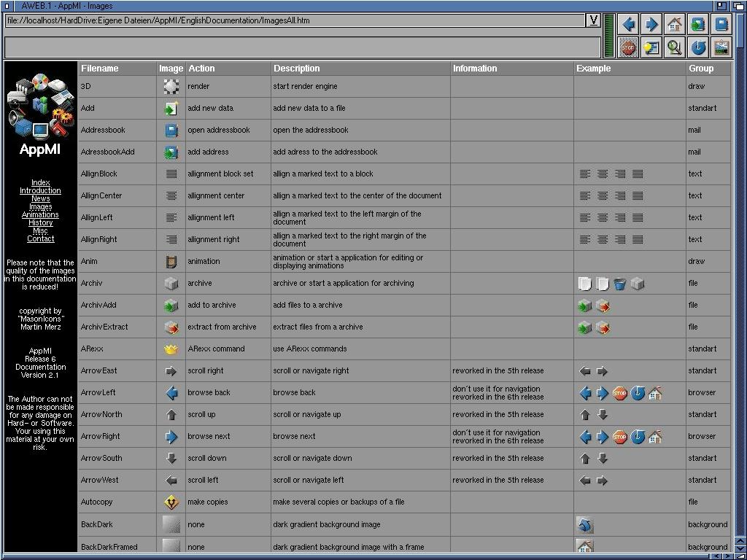Open network status lightbulb icon
747x560 pixels.
pos(651,47)
